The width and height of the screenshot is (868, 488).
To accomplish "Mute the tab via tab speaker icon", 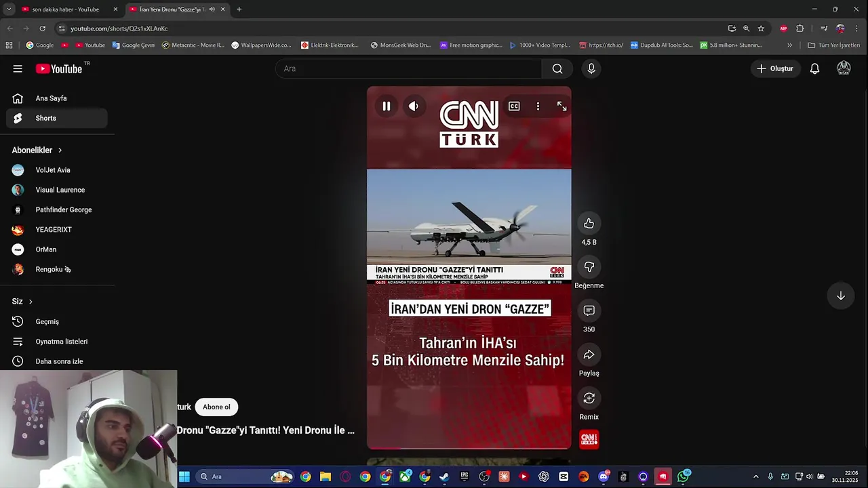I will [212, 9].
